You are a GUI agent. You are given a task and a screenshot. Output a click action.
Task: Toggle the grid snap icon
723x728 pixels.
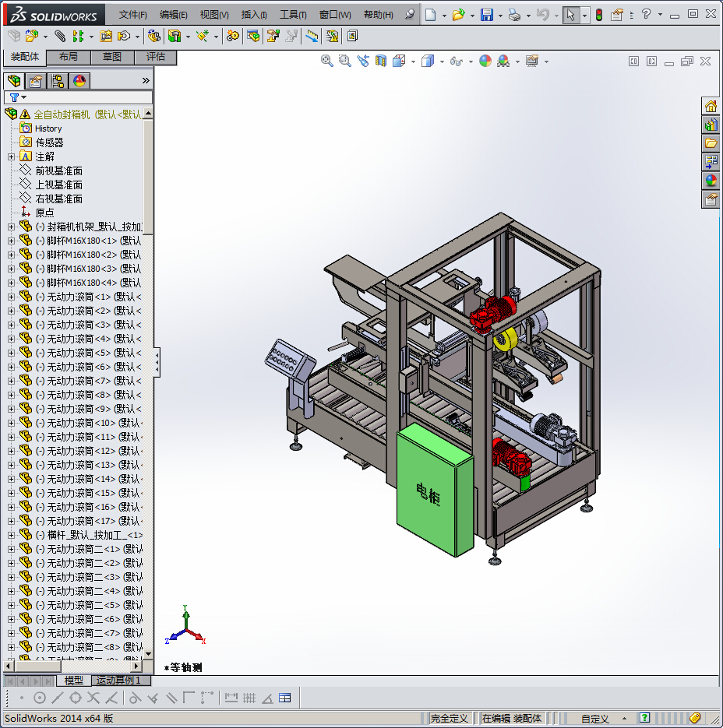(x=249, y=698)
